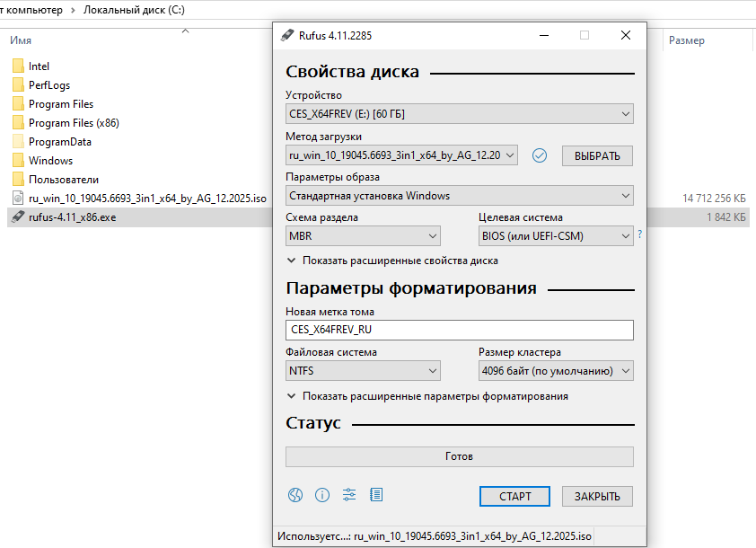Select the rufus-4.11_x86.exe file icon

pos(18,217)
